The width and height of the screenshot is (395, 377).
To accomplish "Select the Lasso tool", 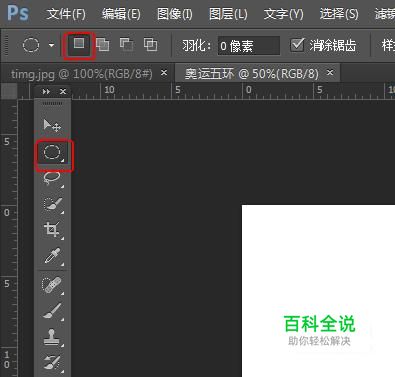I will click(52, 178).
